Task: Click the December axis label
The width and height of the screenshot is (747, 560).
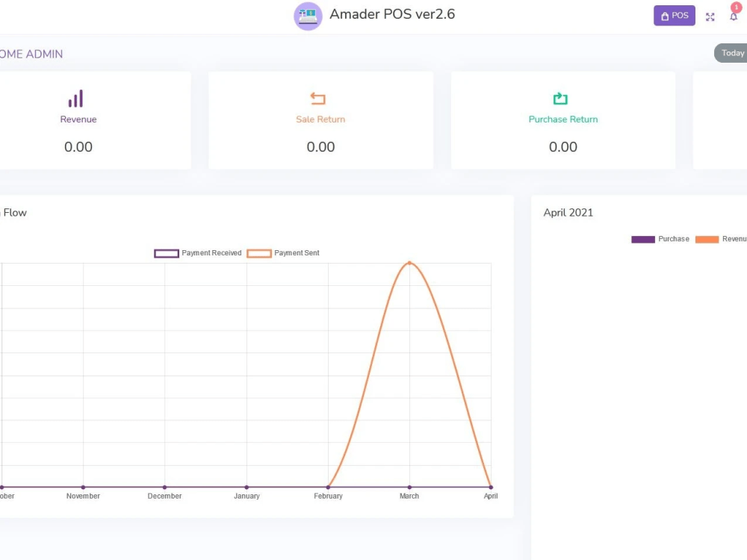Action: pyautogui.click(x=164, y=497)
